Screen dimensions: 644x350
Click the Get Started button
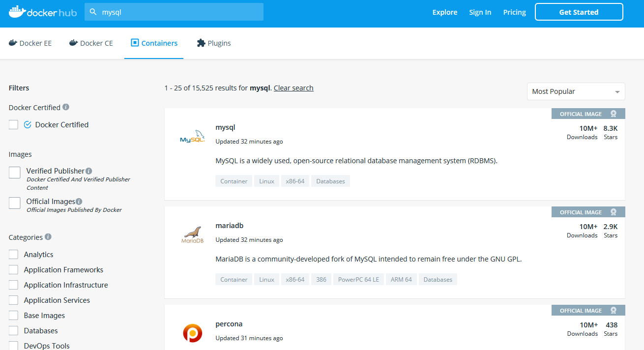tap(579, 12)
